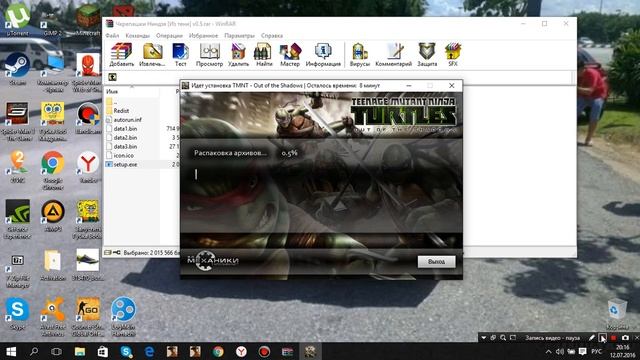
Task: Open the Параметры menu in WinRAR
Action: pos(240,36)
